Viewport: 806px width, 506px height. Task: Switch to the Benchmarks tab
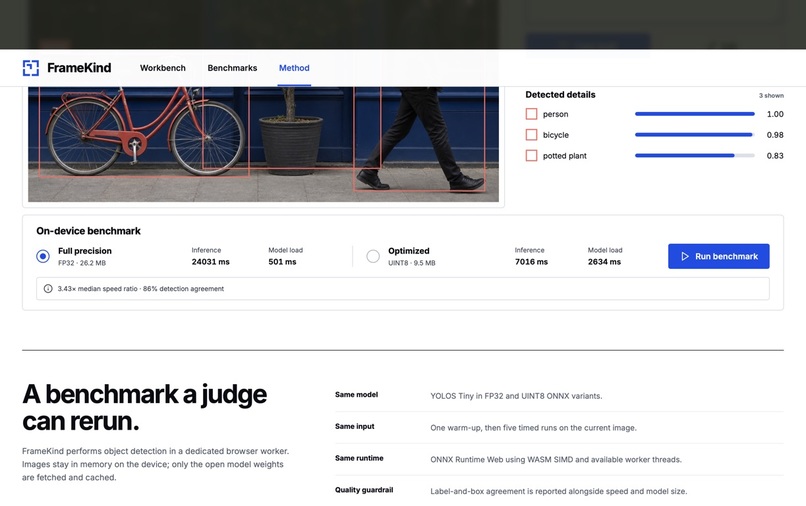(x=232, y=68)
